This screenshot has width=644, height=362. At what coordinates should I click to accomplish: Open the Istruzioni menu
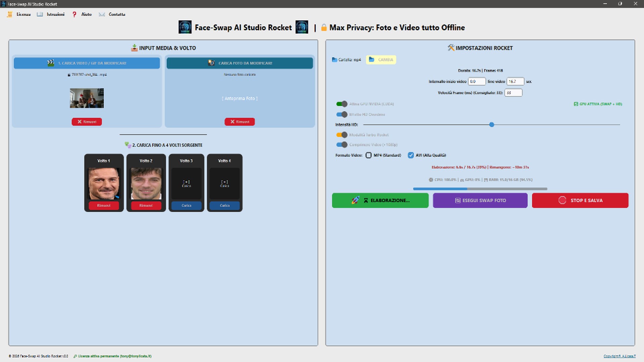point(55,14)
